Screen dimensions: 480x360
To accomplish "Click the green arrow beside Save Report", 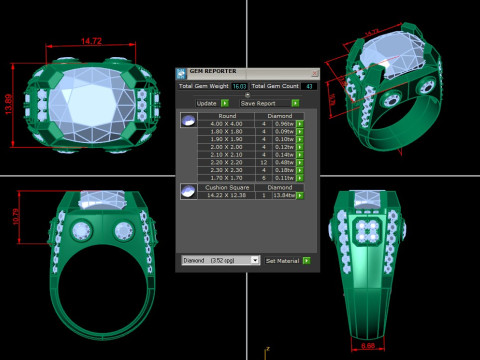I will 295,103.
